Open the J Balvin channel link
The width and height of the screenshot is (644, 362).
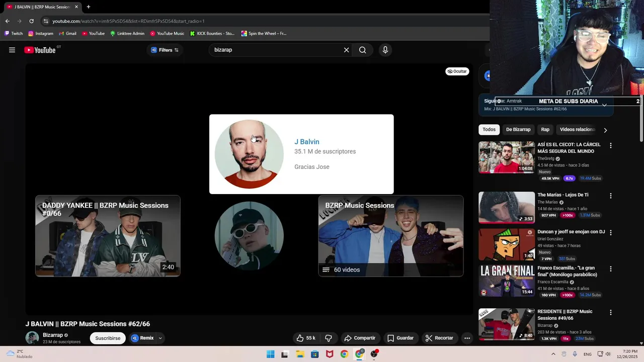(307, 142)
